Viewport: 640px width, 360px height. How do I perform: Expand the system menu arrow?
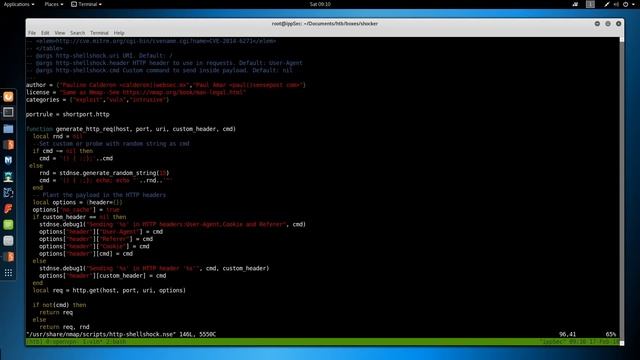[632, 4]
